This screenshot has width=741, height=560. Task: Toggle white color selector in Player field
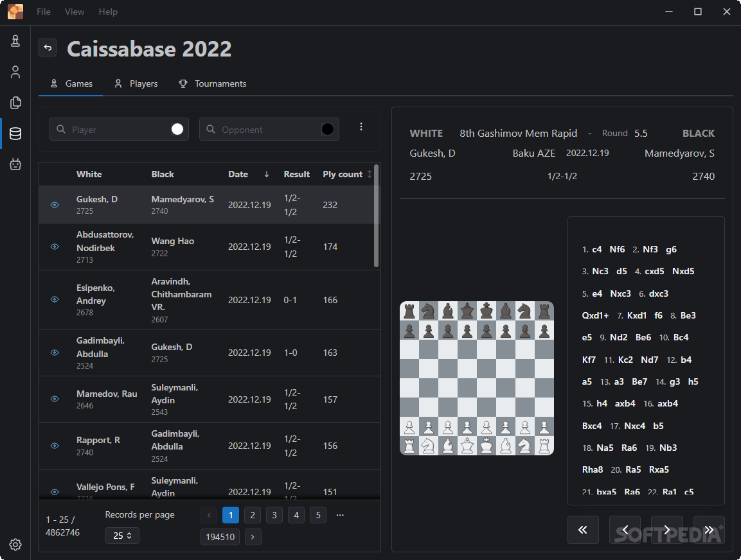pos(177,129)
